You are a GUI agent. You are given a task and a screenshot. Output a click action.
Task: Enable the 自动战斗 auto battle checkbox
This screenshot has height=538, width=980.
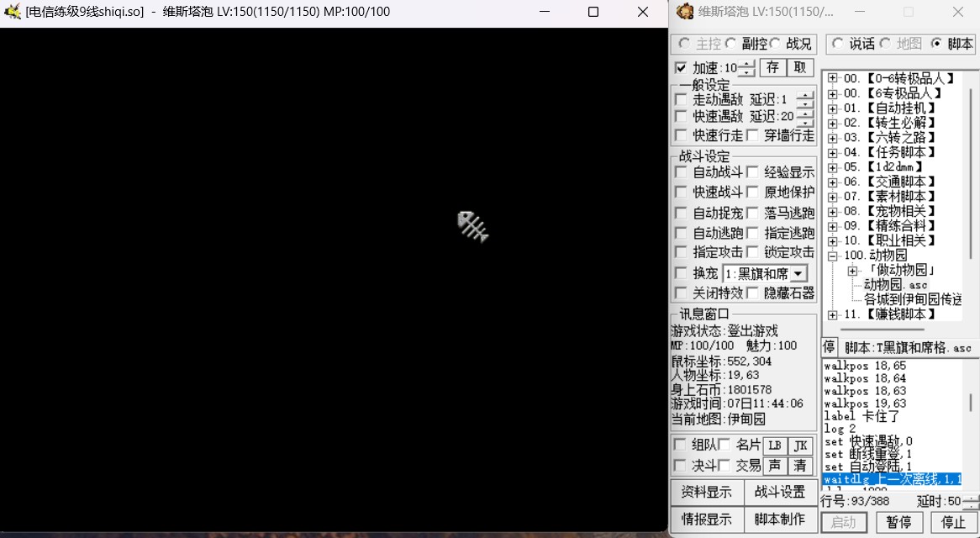click(681, 172)
